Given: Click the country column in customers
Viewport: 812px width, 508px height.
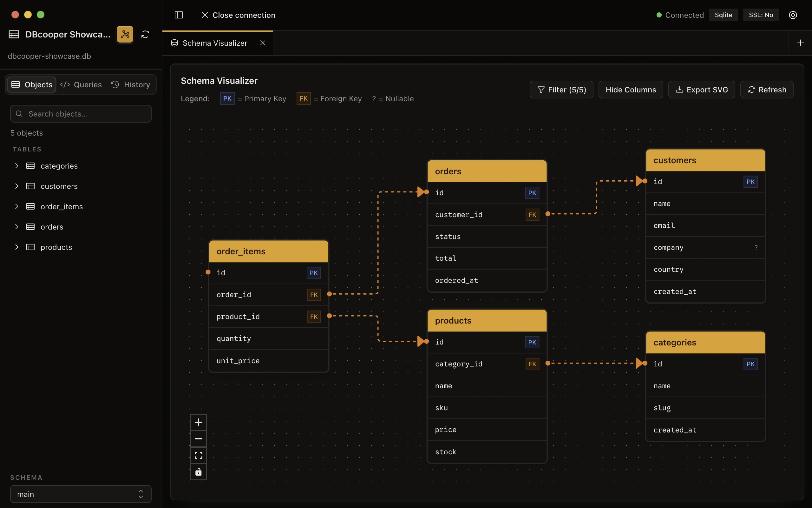Looking at the screenshot, I should click(x=706, y=269).
